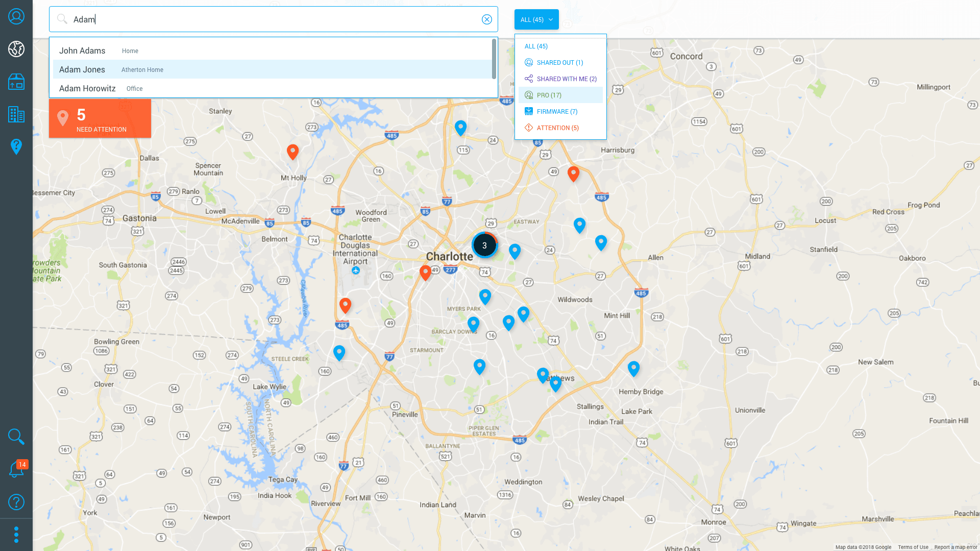Select the globe icon in the sidebar
Image resolution: width=980 pixels, height=551 pixels.
[x=16, y=49]
